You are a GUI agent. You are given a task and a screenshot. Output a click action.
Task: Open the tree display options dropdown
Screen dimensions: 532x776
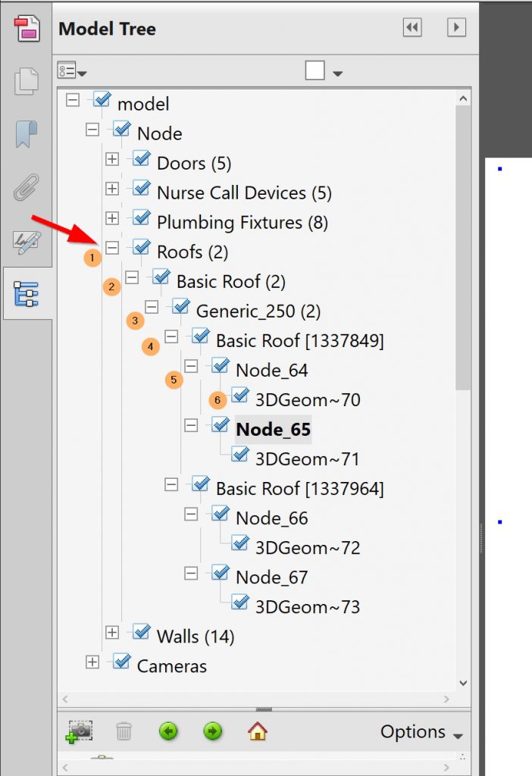72,71
